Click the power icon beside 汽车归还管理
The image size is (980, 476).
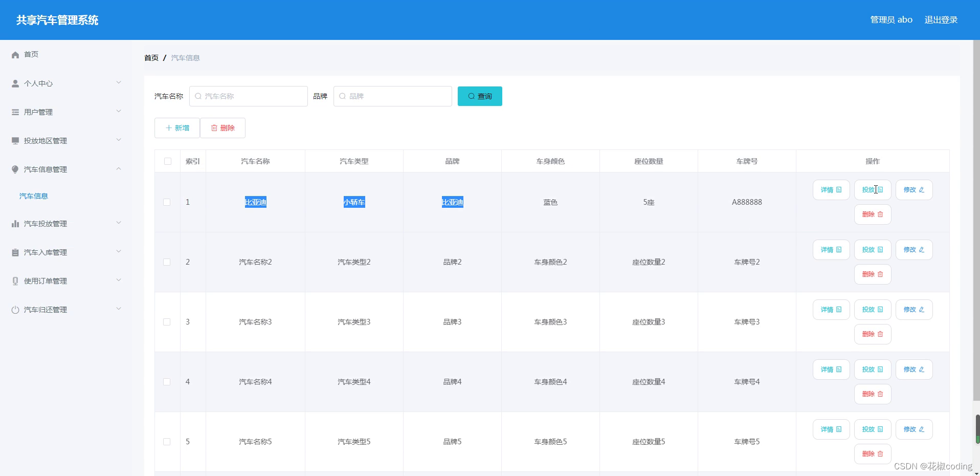point(15,310)
